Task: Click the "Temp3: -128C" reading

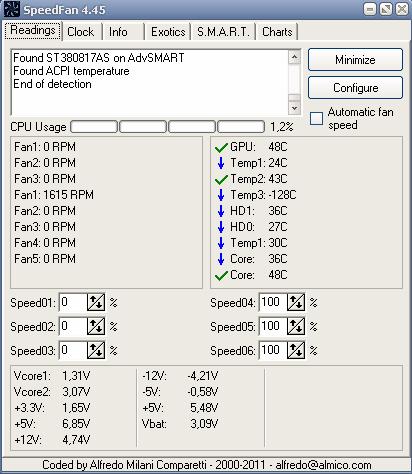Action: [x=263, y=195]
